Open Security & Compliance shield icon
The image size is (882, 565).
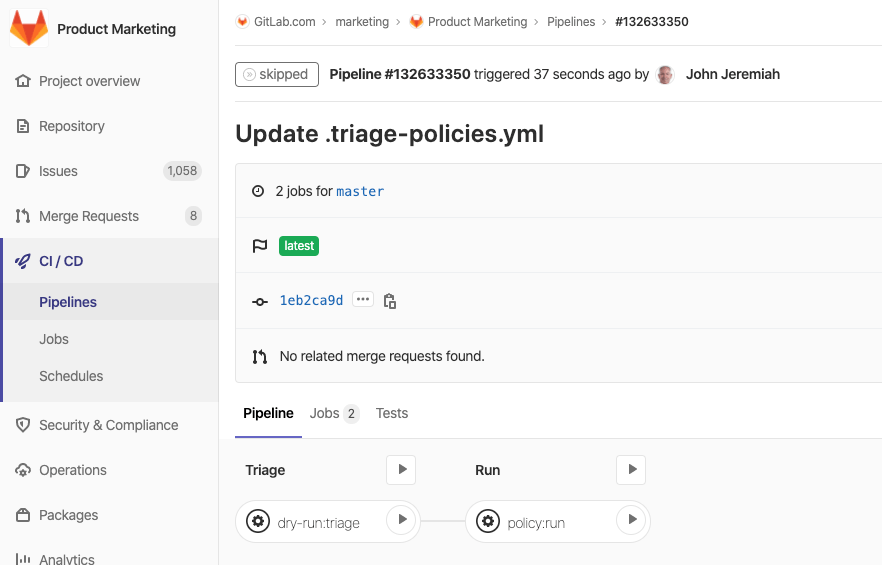(x=23, y=425)
